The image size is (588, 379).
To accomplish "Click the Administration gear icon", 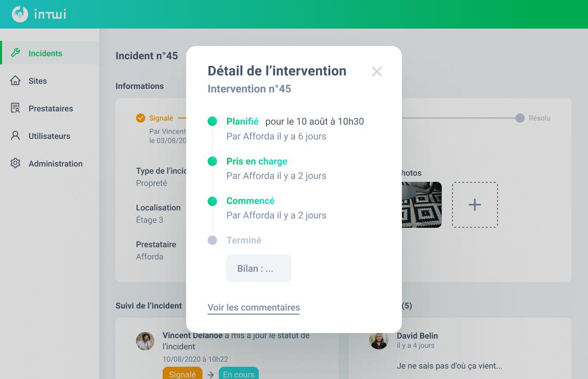I will (15, 163).
